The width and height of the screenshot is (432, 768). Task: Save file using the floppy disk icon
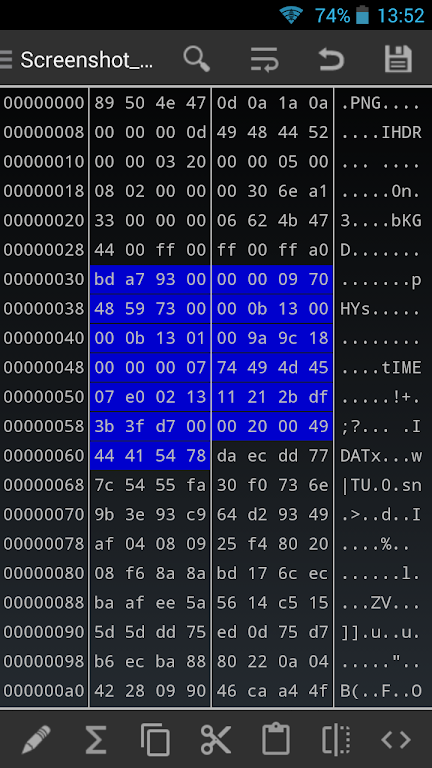point(398,59)
